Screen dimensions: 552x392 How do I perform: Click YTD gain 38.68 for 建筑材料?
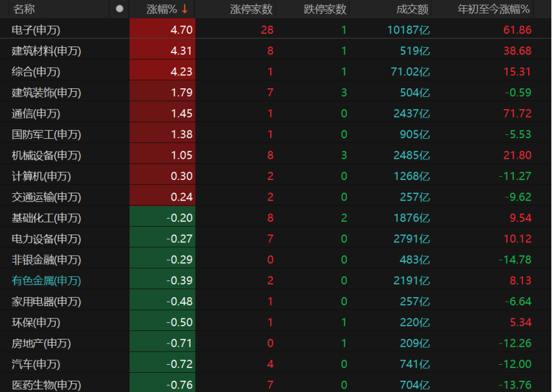coord(517,50)
